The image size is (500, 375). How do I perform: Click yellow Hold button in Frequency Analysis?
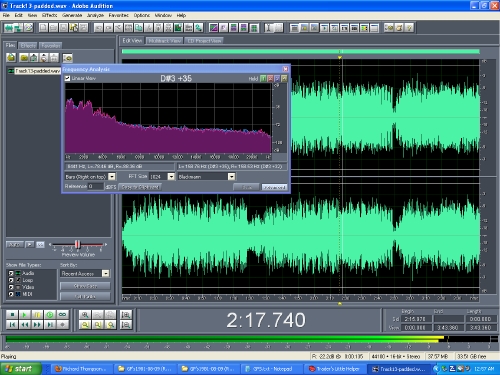coord(284,78)
